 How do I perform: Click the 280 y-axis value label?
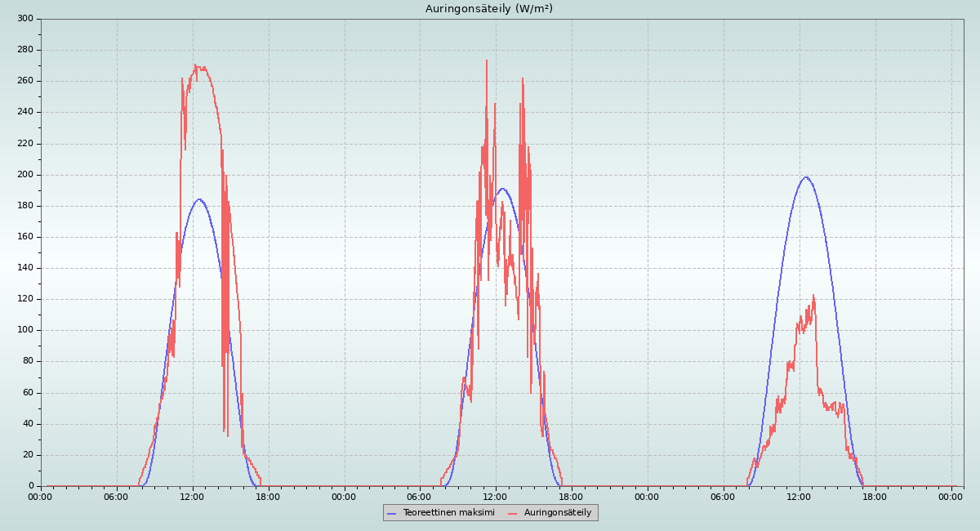[25, 50]
